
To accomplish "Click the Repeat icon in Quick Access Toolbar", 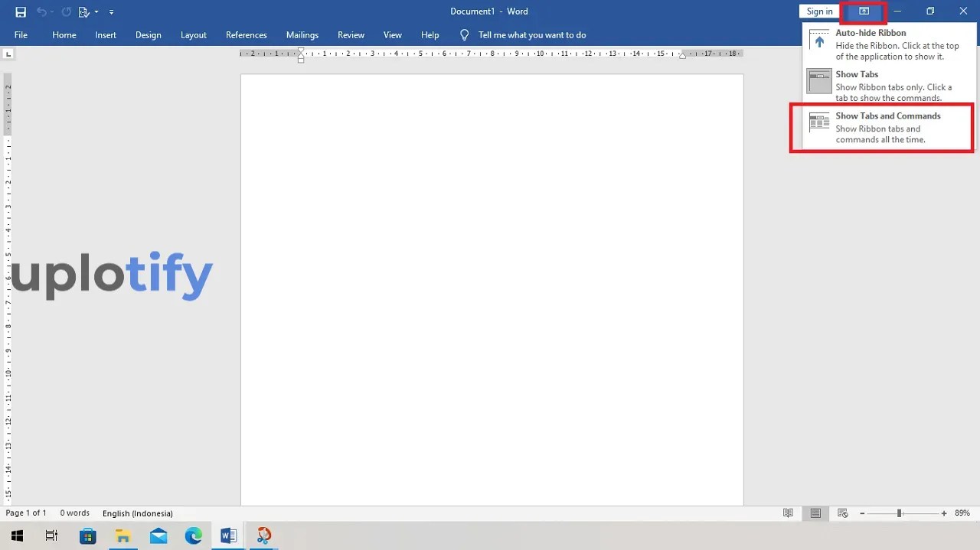I will point(65,11).
